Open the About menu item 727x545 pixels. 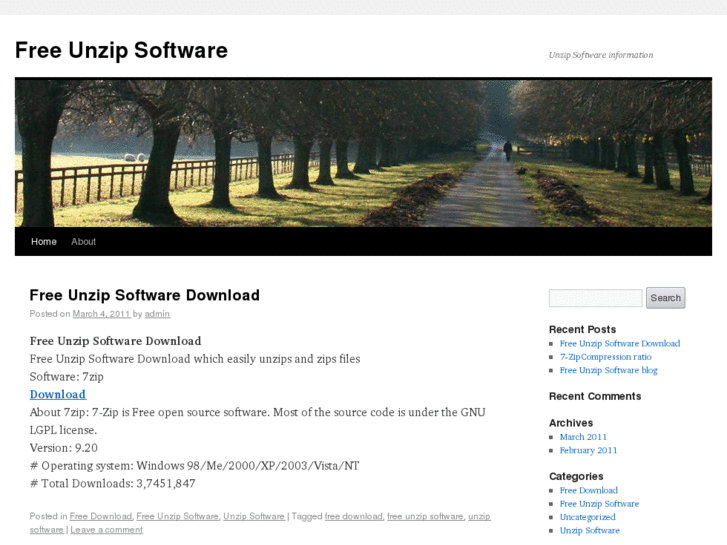(x=83, y=242)
